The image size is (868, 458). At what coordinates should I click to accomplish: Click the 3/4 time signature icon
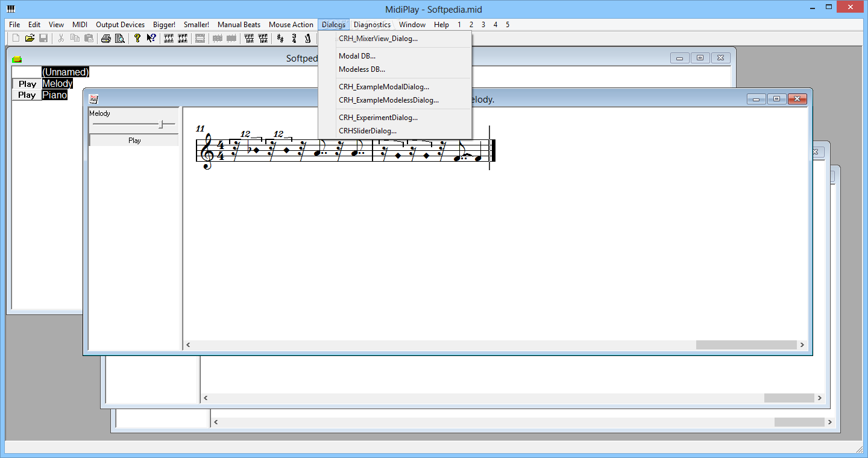(294, 38)
